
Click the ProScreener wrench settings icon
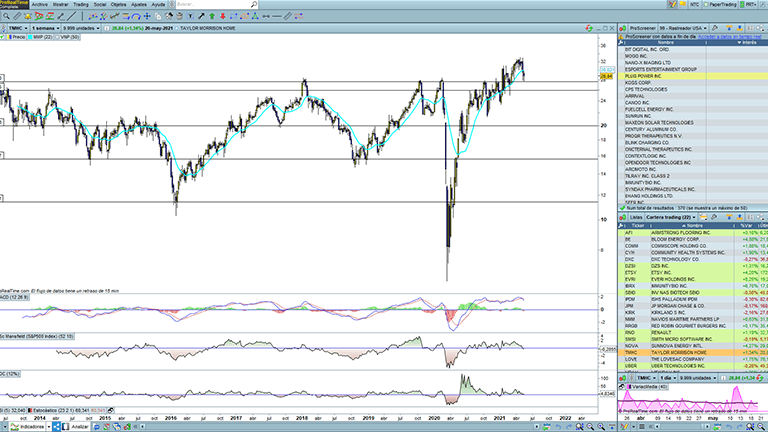(x=715, y=28)
